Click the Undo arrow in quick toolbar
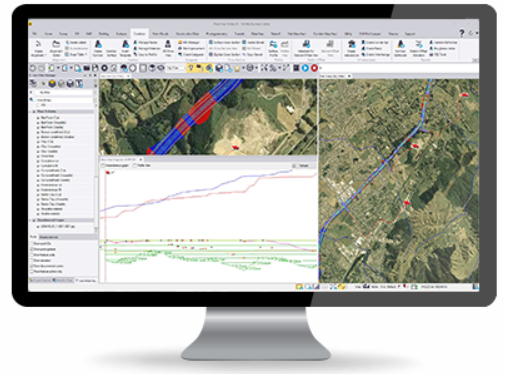This screenshot has height=374, width=505. [x=32, y=68]
